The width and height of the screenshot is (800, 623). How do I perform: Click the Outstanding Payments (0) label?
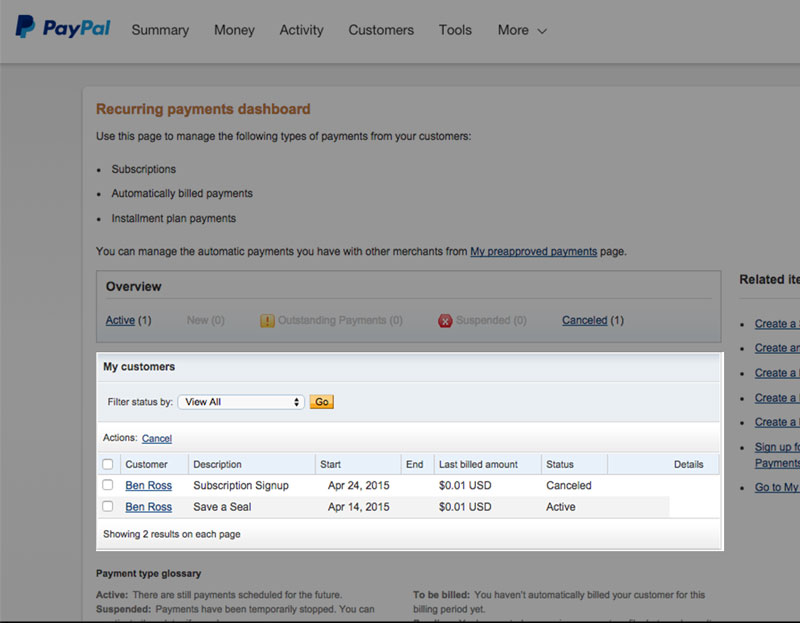340,320
